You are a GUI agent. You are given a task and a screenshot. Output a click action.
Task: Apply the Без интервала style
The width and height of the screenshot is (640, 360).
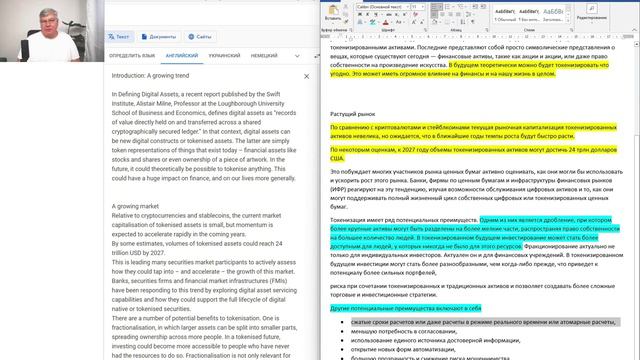[x=529, y=15]
